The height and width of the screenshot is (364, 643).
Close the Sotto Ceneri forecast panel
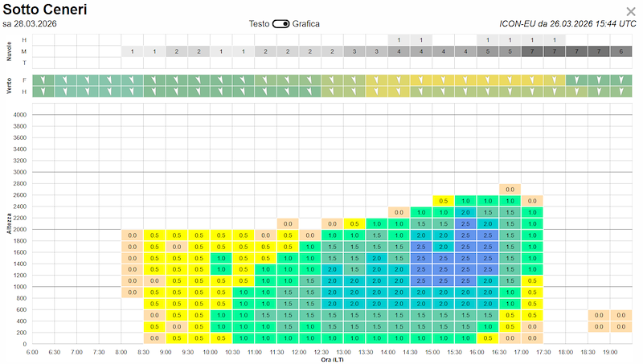point(631,11)
